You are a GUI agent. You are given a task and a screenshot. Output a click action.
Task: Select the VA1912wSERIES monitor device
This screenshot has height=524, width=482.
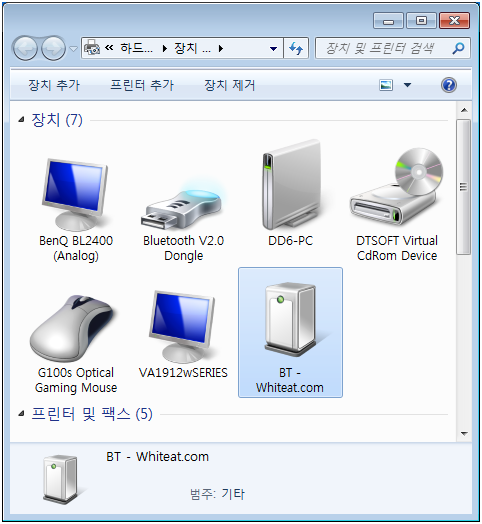tap(183, 334)
